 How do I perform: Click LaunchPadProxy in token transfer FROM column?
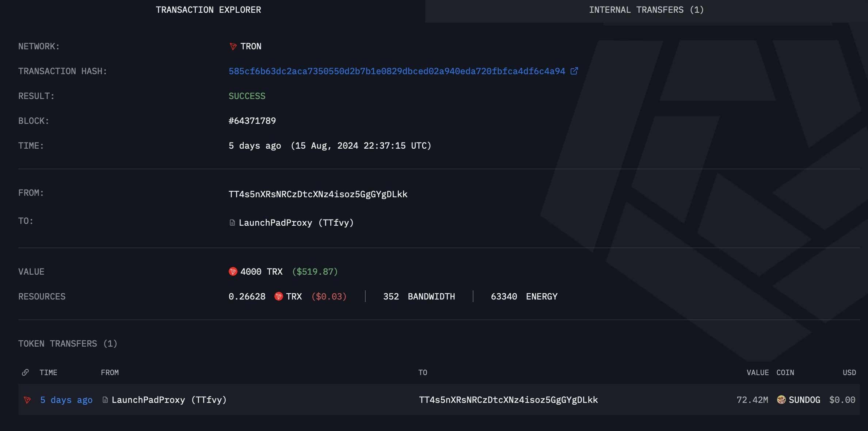[169, 400]
